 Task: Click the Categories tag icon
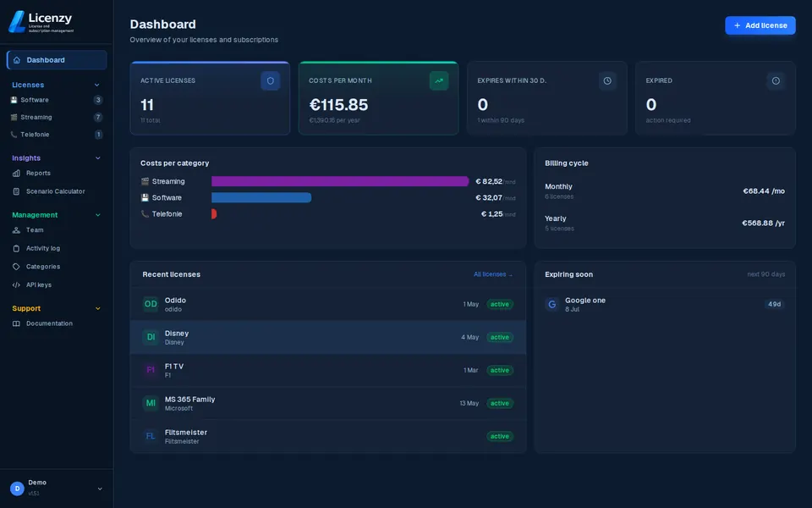pyautogui.click(x=16, y=267)
